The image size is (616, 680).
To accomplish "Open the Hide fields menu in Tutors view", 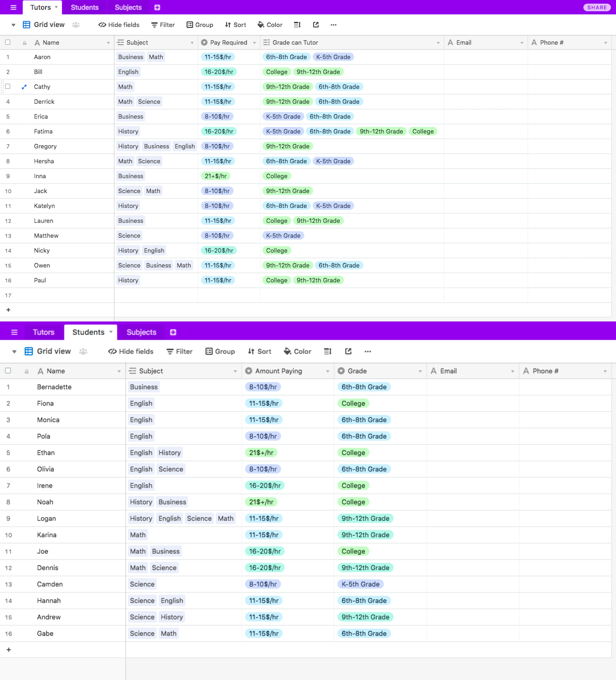I will tap(118, 25).
